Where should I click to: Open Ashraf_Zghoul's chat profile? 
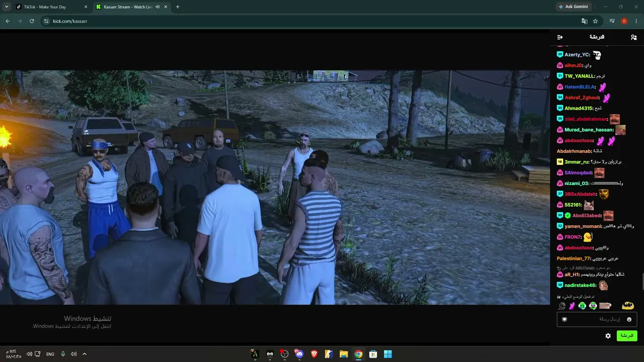(x=582, y=98)
